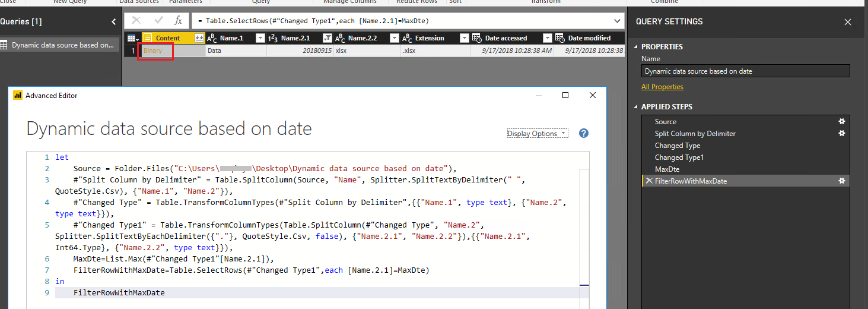Click the fx function icon
Screen dimensions: 868x309
(178, 21)
